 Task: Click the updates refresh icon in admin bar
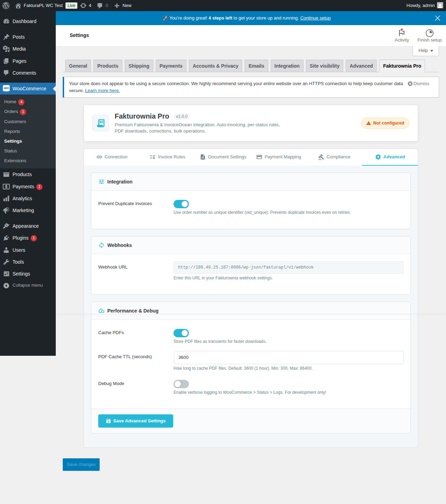click(x=83, y=6)
